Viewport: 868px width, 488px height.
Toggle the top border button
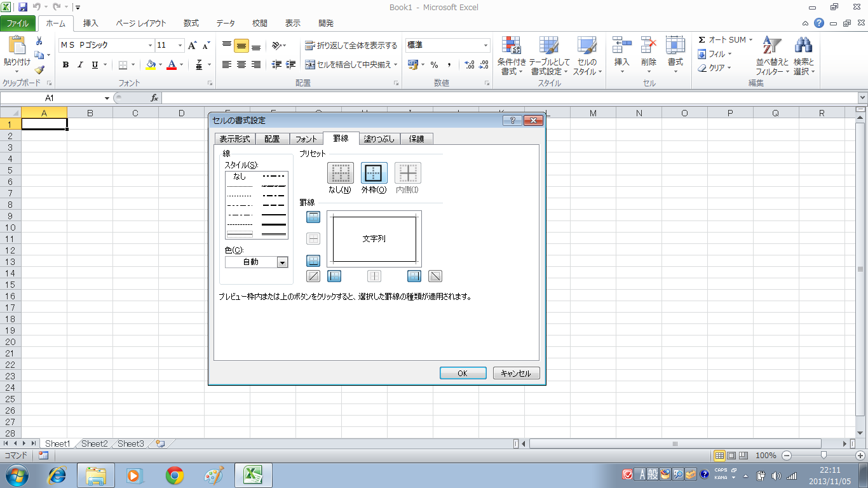[x=313, y=217]
